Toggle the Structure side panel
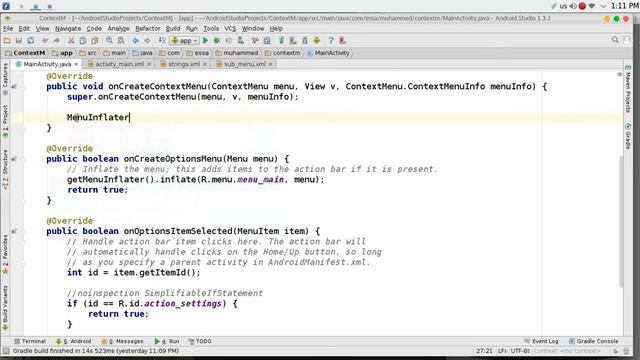The image size is (640, 360). pyautogui.click(x=5, y=169)
